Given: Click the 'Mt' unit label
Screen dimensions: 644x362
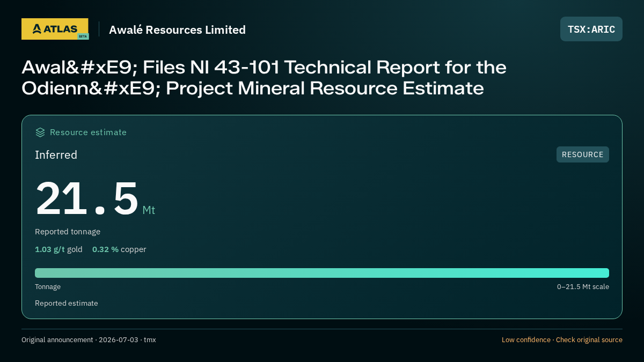Looking at the screenshot, I should click(149, 210).
